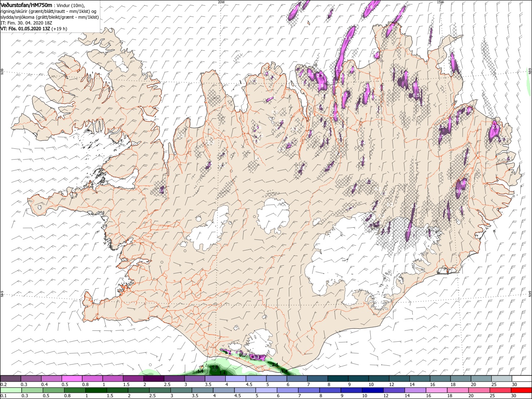Click the "20W" longitude label at the top edge
This screenshot has width=532, height=399.
221,2
